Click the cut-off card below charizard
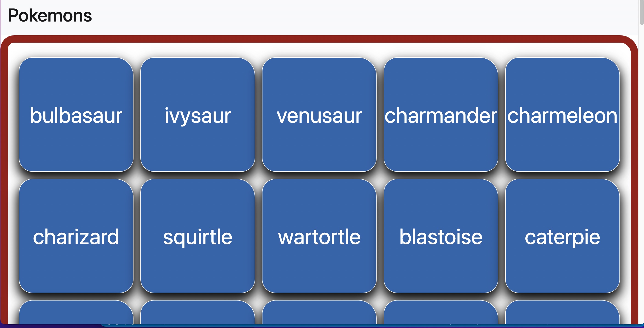644x328 pixels. (x=76, y=312)
